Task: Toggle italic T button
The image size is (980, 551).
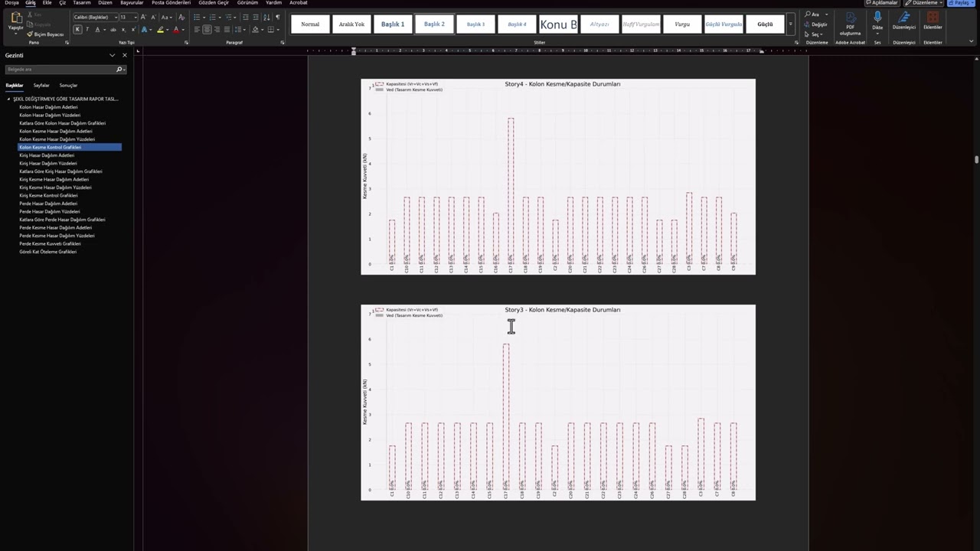Action: pyautogui.click(x=87, y=30)
